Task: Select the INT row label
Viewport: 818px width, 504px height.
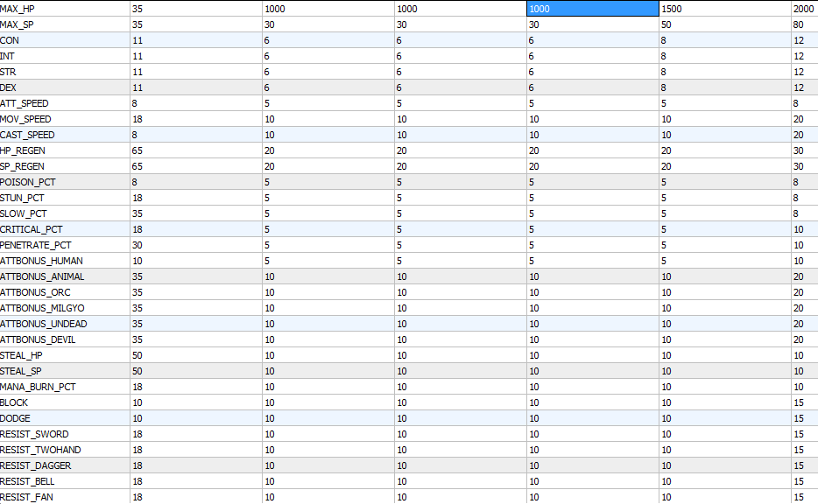Action: (x=7, y=56)
